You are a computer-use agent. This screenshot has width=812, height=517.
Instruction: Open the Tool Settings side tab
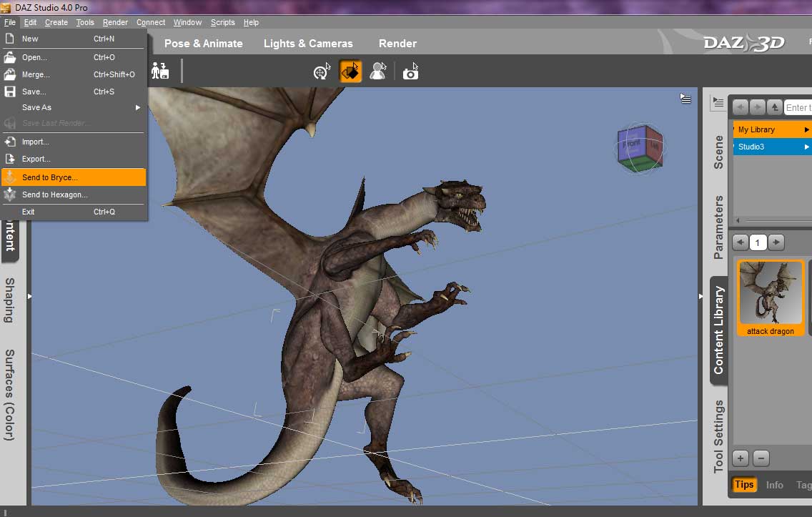718,437
